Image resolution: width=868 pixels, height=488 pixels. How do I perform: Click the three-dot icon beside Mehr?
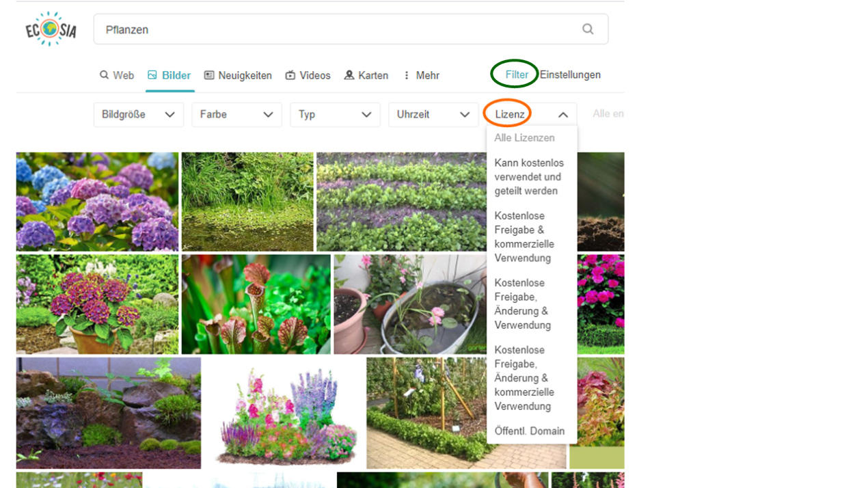pos(407,75)
